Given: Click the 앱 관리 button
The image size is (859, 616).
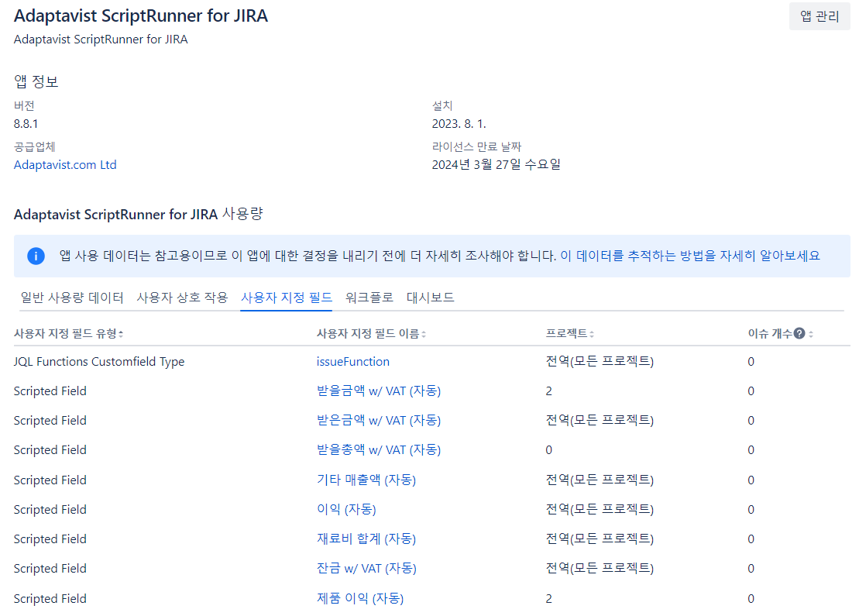Looking at the screenshot, I should pos(819,16).
